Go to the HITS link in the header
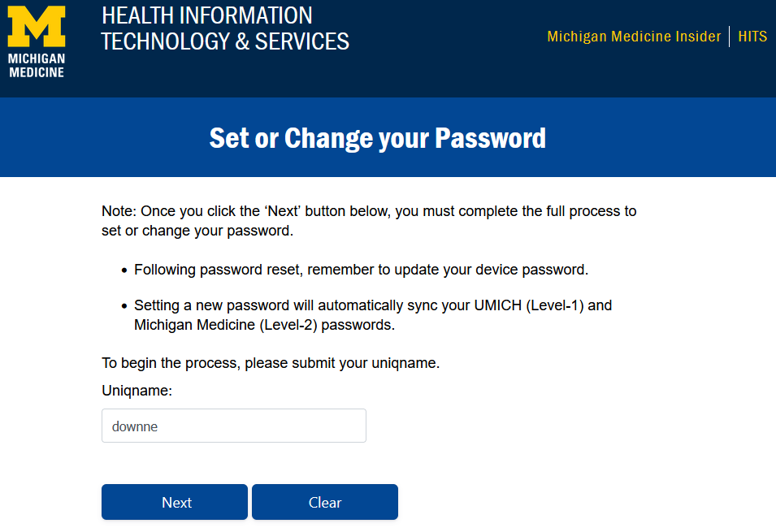Image resolution: width=776 pixels, height=532 pixels. 752,37
